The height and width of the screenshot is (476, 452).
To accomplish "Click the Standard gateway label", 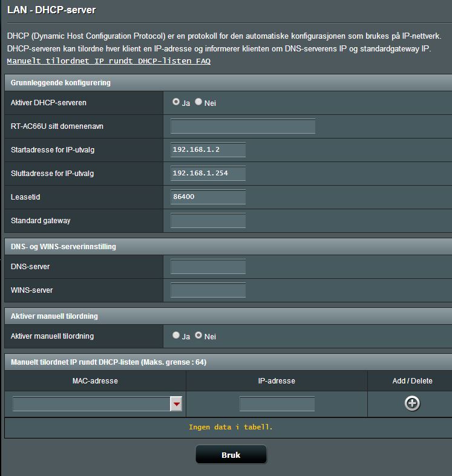I will click(41, 220).
